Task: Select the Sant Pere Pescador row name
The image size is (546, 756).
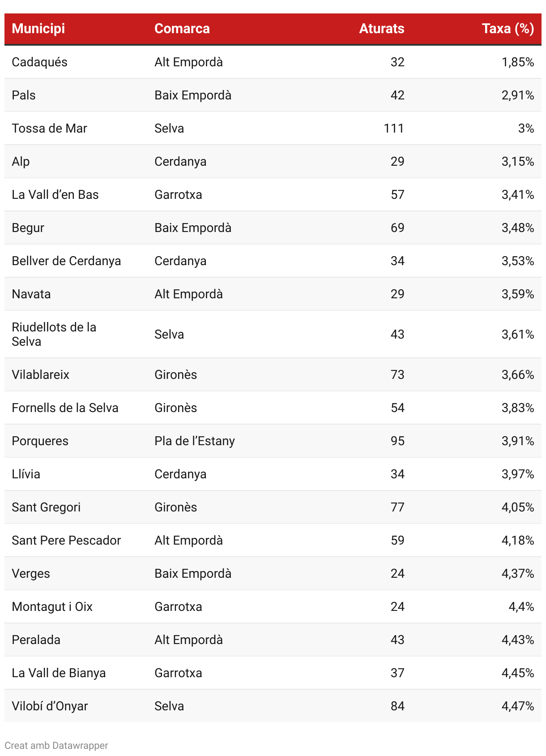Action: (66, 541)
